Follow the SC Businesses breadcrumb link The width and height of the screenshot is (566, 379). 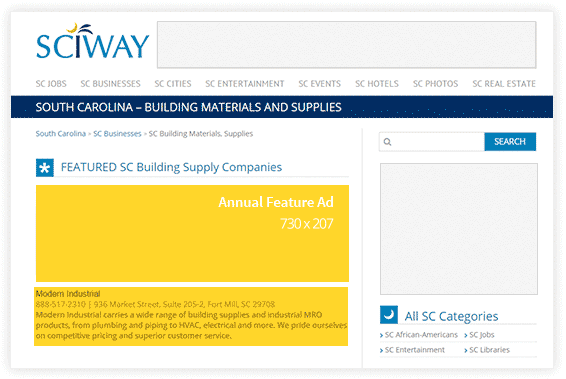click(x=117, y=134)
